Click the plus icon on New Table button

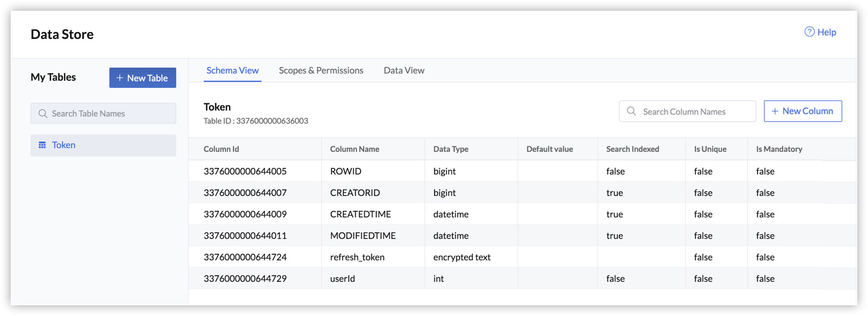click(119, 78)
